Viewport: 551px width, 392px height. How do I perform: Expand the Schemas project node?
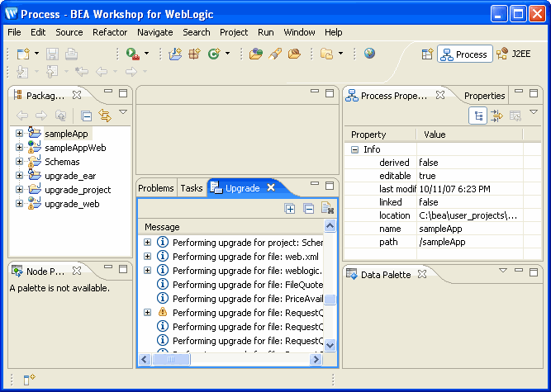[x=19, y=162]
